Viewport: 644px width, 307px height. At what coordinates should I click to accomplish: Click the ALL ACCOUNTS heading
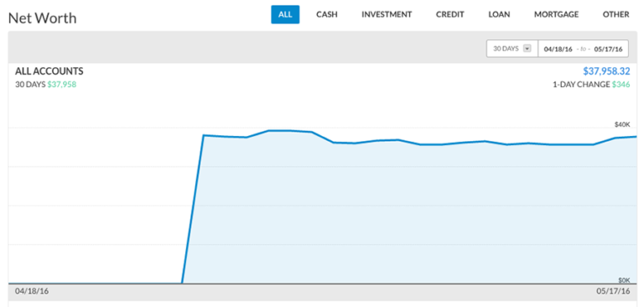tap(49, 71)
